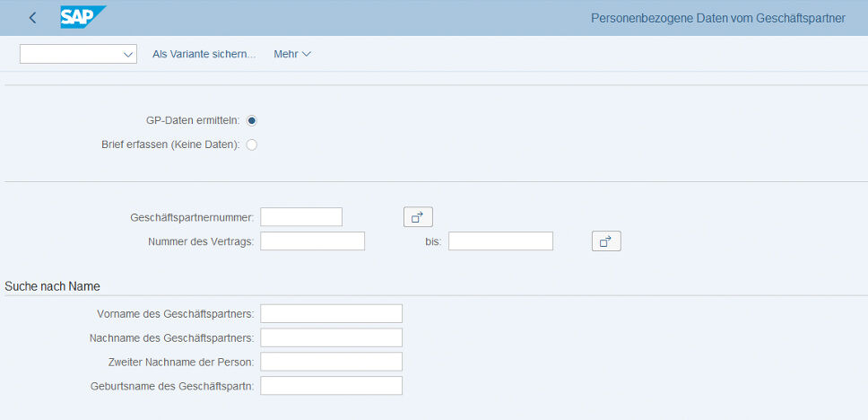The height and width of the screenshot is (420, 868).
Task: Click the Zweiter Nachname der Person field
Action: [331, 362]
